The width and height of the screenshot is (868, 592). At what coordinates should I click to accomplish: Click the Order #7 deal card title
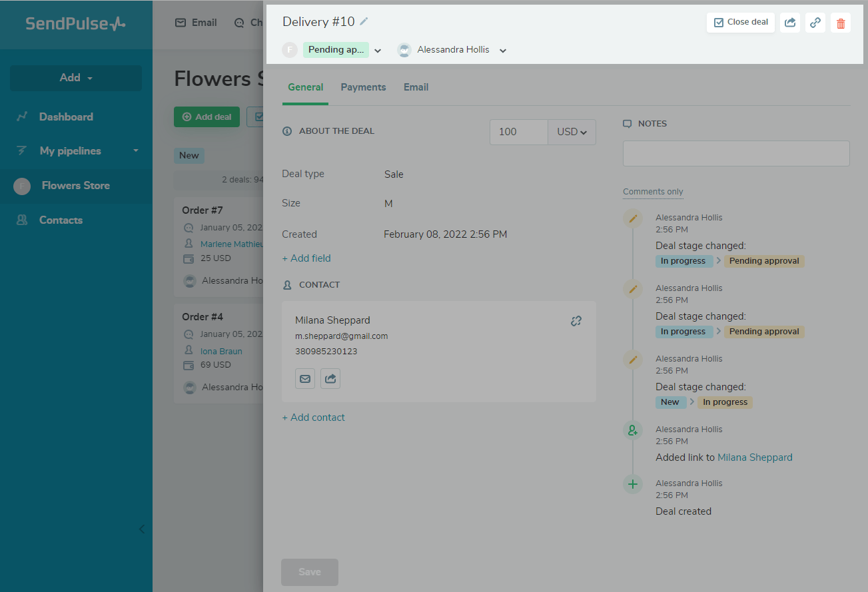[203, 210]
